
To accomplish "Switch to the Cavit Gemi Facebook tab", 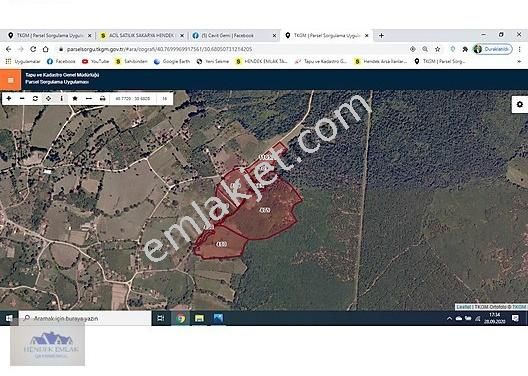I will coord(232,35).
